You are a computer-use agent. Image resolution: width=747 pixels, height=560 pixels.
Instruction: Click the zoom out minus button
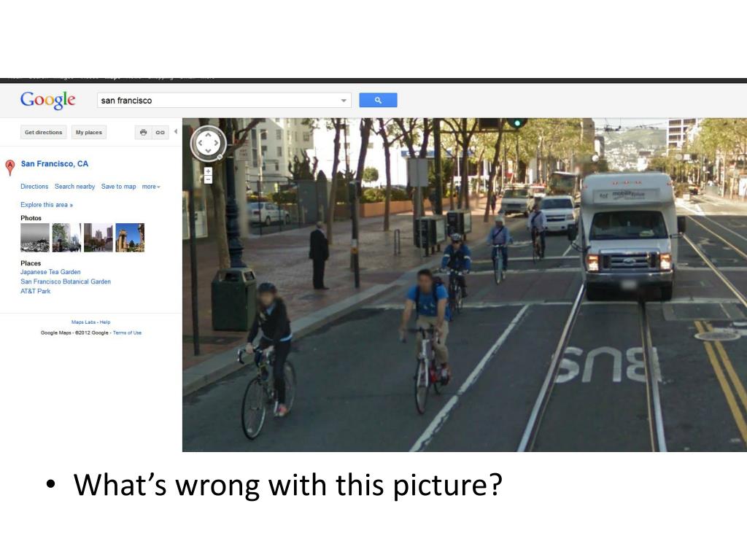coord(208,179)
